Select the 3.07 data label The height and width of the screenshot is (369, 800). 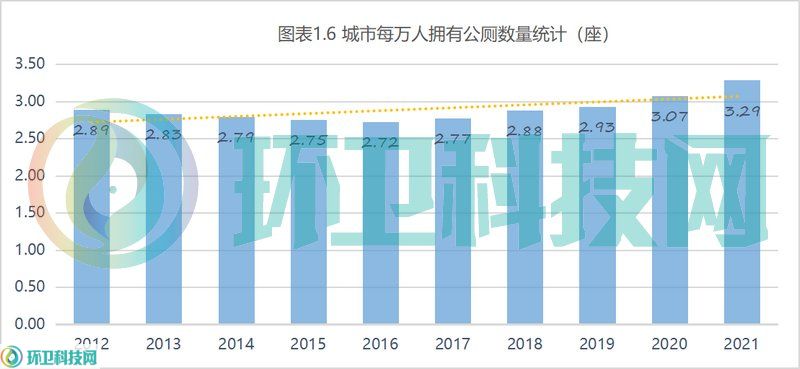[x=670, y=116]
